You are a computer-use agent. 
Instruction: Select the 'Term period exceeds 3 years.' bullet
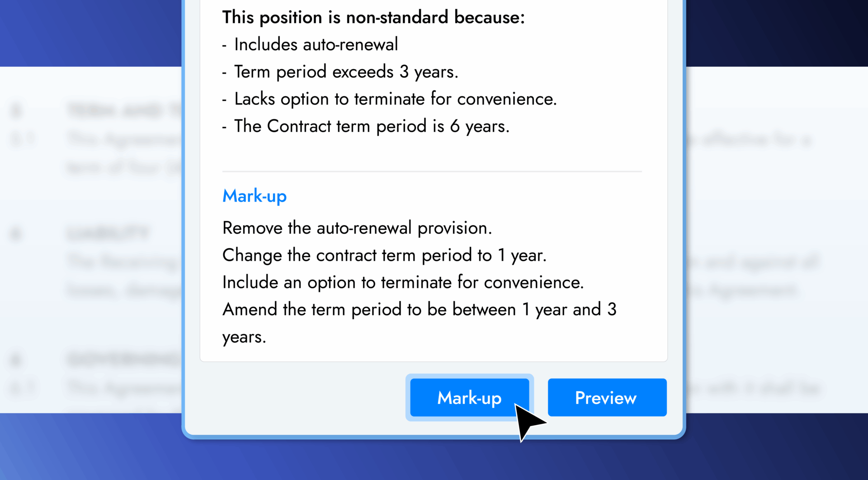tap(346, 71)
